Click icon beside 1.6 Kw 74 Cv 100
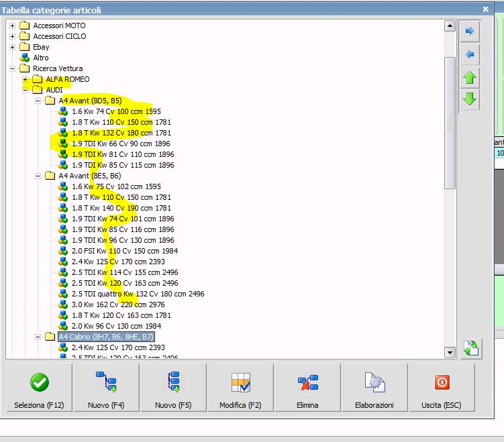The width and height of the screenshot is (504, 442). pyautogui.click(x=63, y=111)
